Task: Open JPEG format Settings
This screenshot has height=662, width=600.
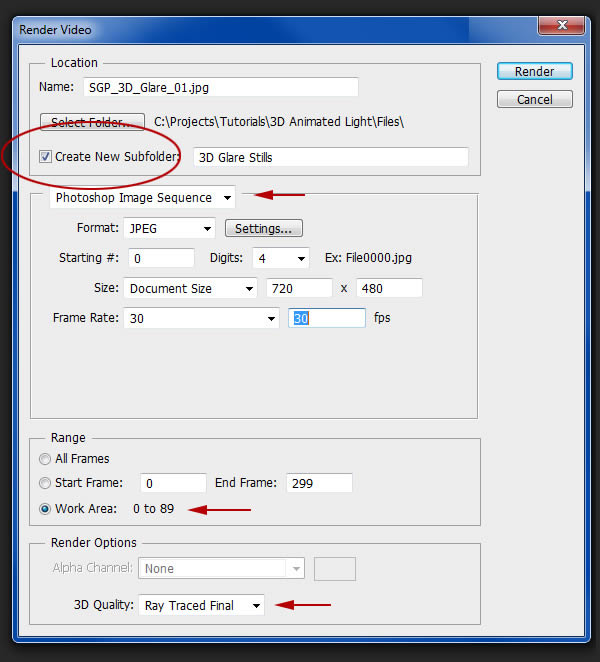Action: click(263, 228)
